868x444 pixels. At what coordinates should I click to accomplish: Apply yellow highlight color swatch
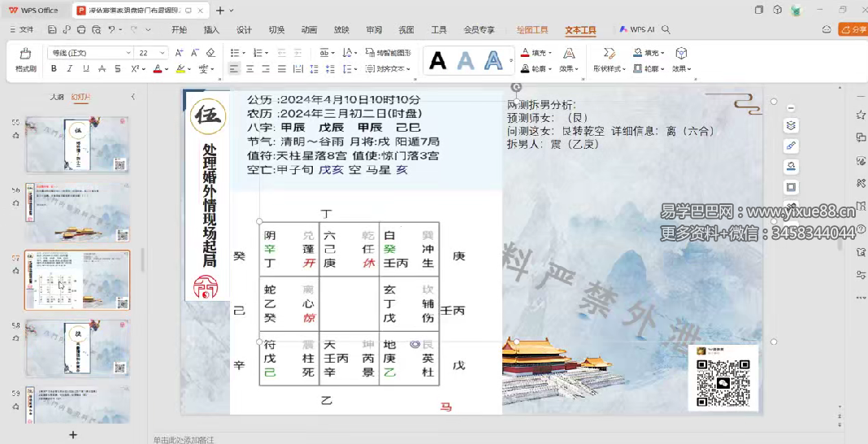point(180,68)
